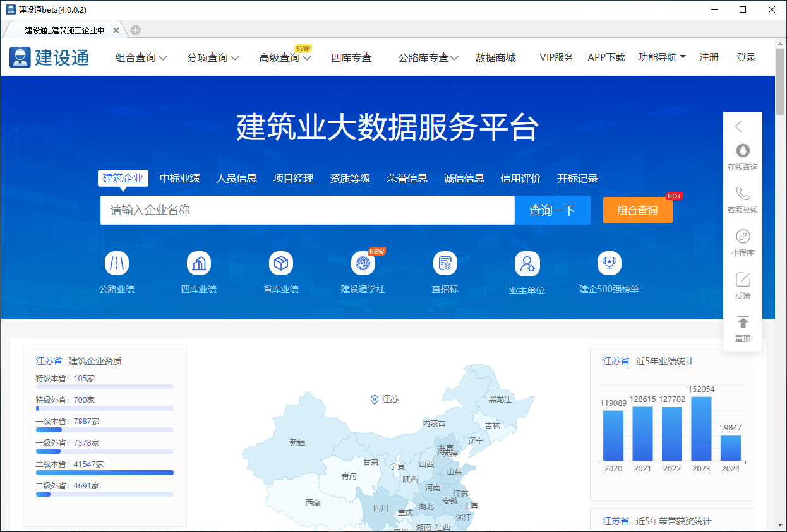The image size is (787, 532).
Task: Click the 注册 link
Action: [709, 57]
